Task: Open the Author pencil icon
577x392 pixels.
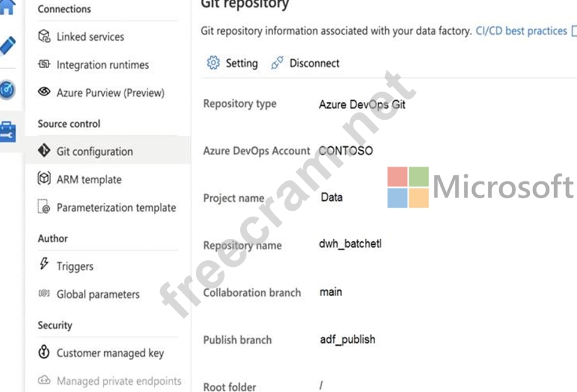Action: pyautogui.click(x=7, y=45)
